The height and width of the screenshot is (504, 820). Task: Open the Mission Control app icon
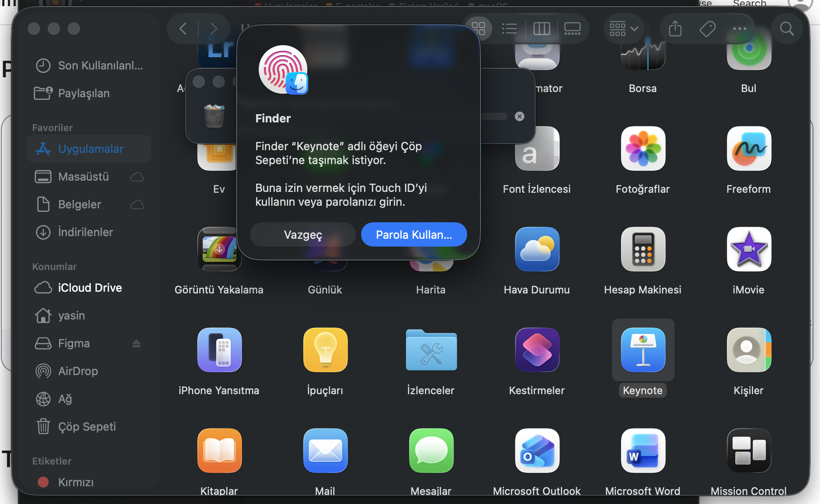click(749, 451)
